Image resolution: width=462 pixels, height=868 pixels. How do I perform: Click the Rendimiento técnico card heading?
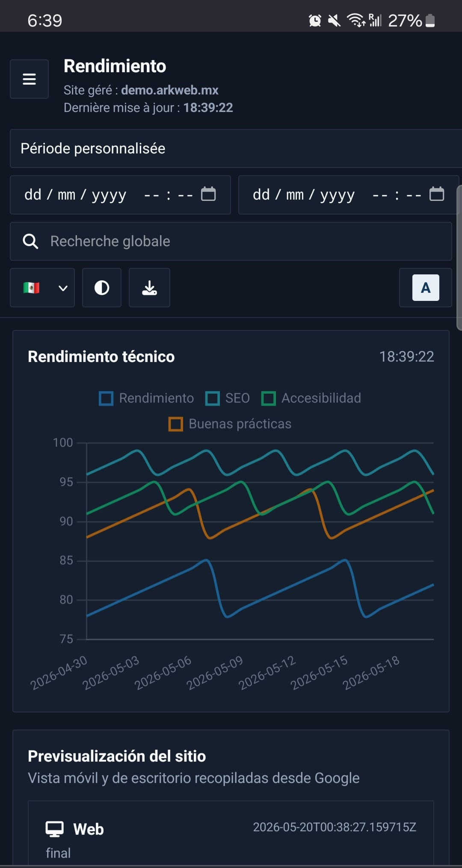tap(101, 356)
